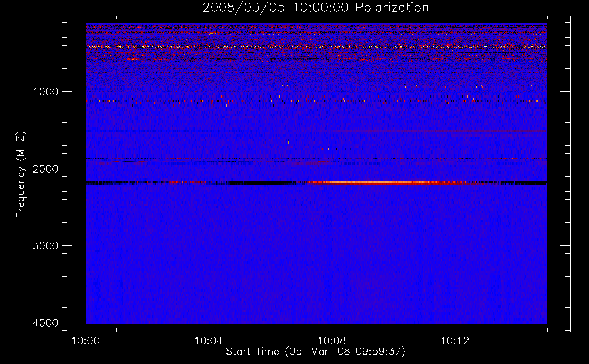Click the 1000 frequency tick label

pos(46,92)
